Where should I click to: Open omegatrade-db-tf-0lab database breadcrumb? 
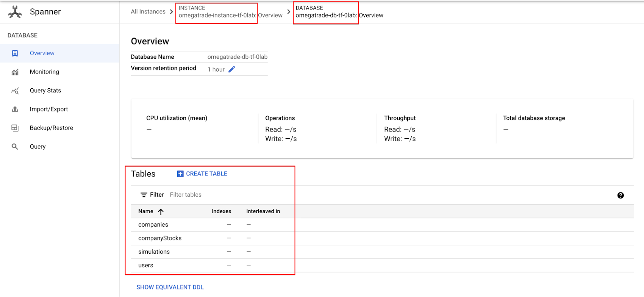tap(339, 12)
